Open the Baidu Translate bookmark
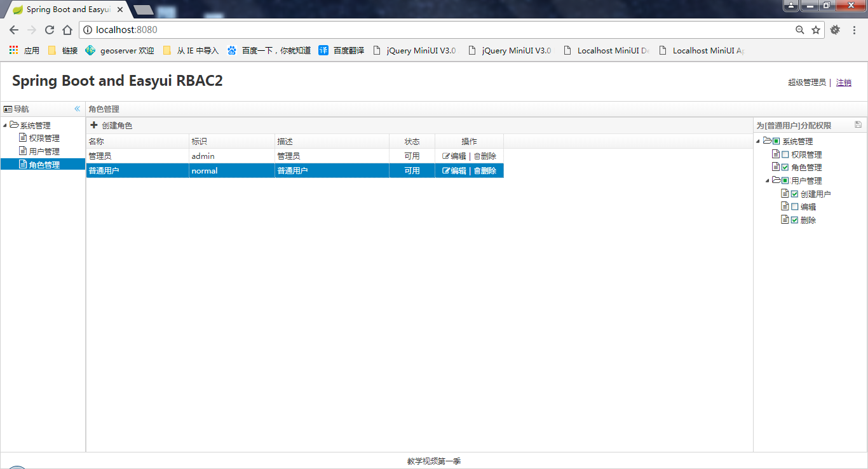The height and width of the screenshot is (469, 868). (x=342, y=50)
